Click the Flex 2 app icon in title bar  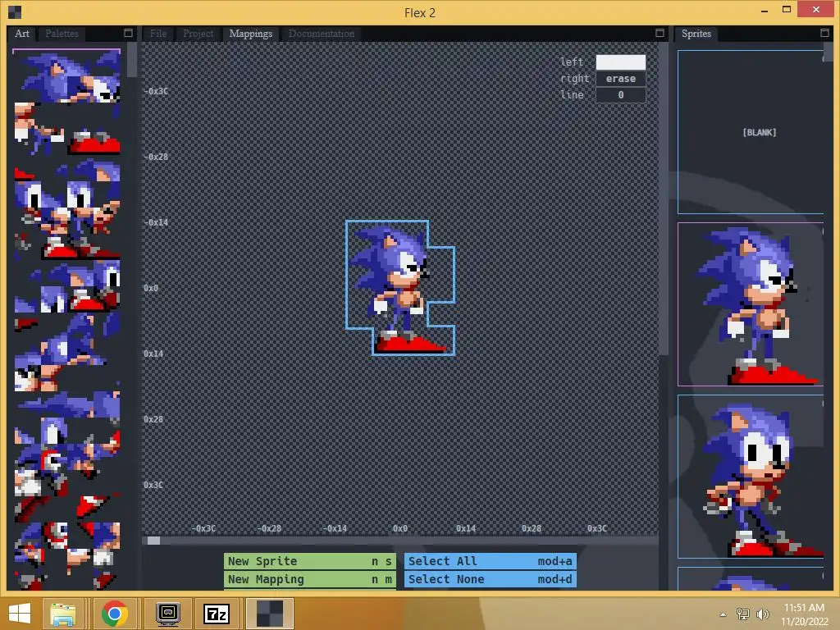[x=15, y=11]
